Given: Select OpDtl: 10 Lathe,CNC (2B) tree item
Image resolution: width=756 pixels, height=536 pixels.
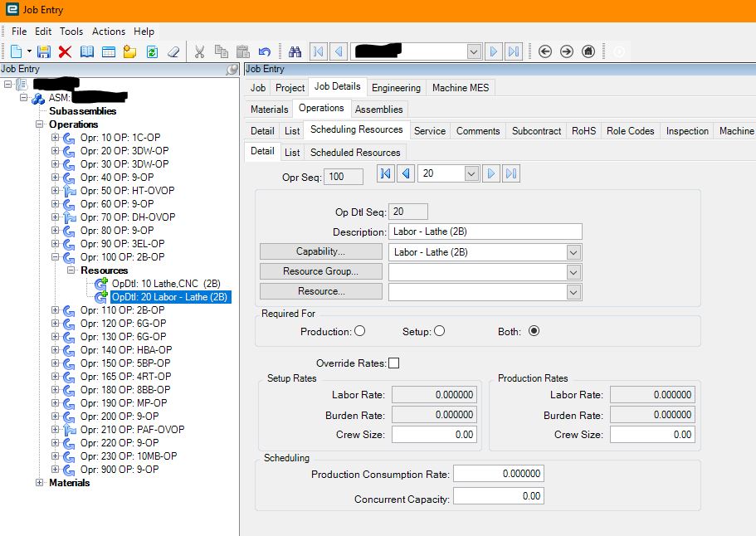Looking at the screenshot, I should [x=166, y=284].
